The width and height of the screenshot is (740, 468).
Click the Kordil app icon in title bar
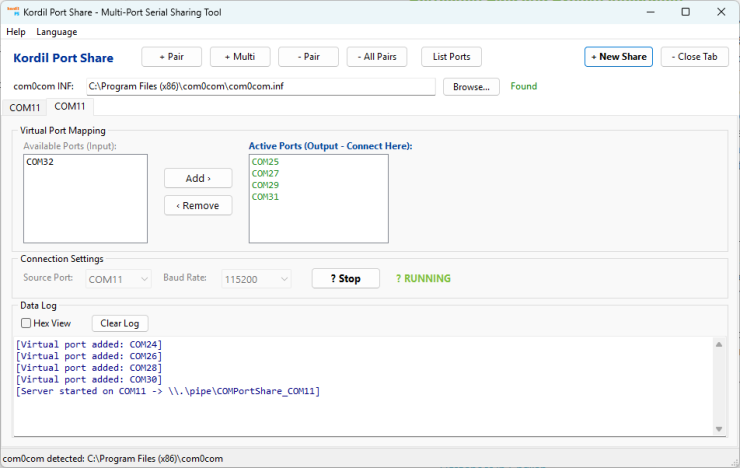coord(13,12)
